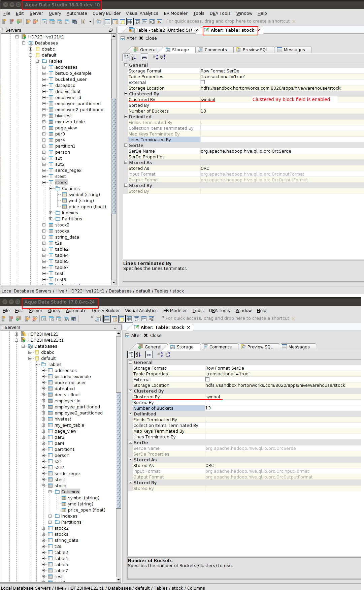This screenshot has width=364, height=590.
Task: Toggle table grid view button in 17.0 toolbar
Action: click(129, 318)
